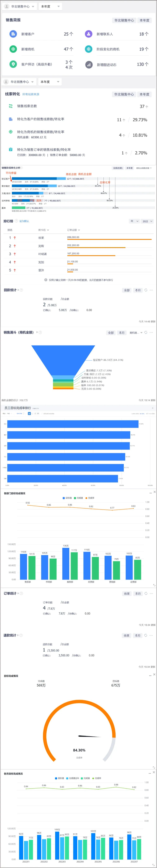
Task: Open 商机2.0销售流程 dropdown in stage analysis
Action: tap(144, 168)
